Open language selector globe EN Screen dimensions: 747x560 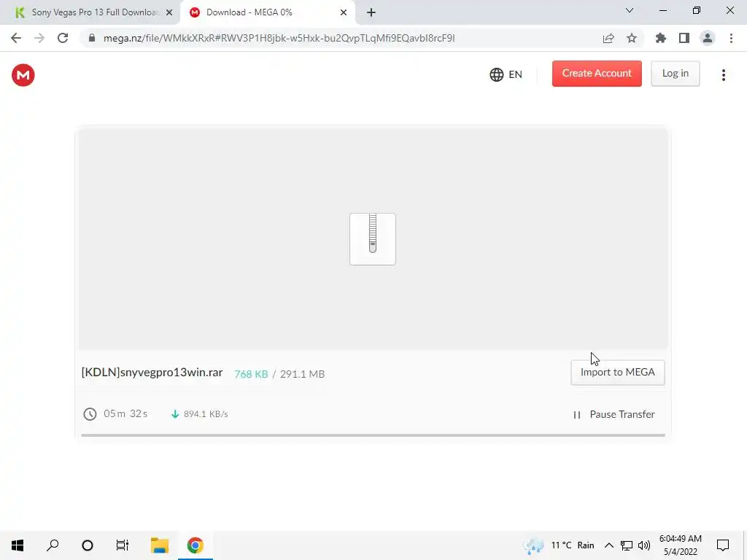coord(506,75)
